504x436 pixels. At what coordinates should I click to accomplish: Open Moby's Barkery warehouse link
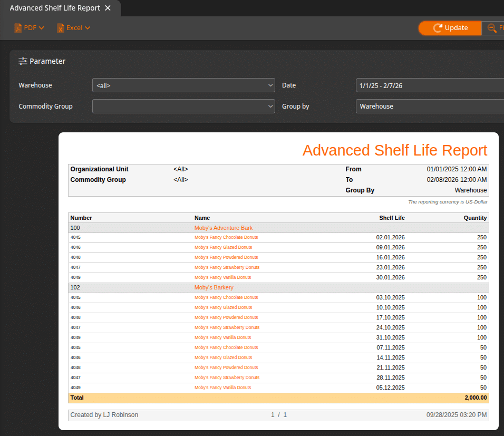(x=214, y=288)
